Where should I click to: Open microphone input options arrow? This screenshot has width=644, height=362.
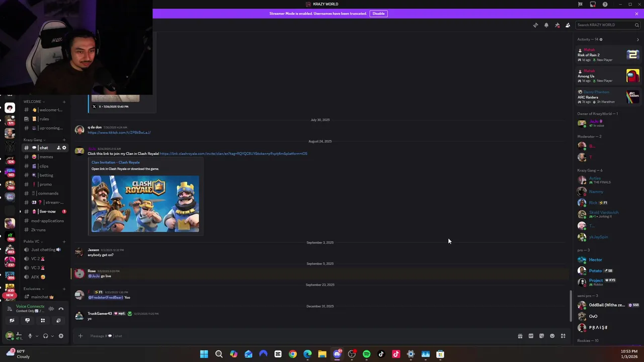[36, 336]
